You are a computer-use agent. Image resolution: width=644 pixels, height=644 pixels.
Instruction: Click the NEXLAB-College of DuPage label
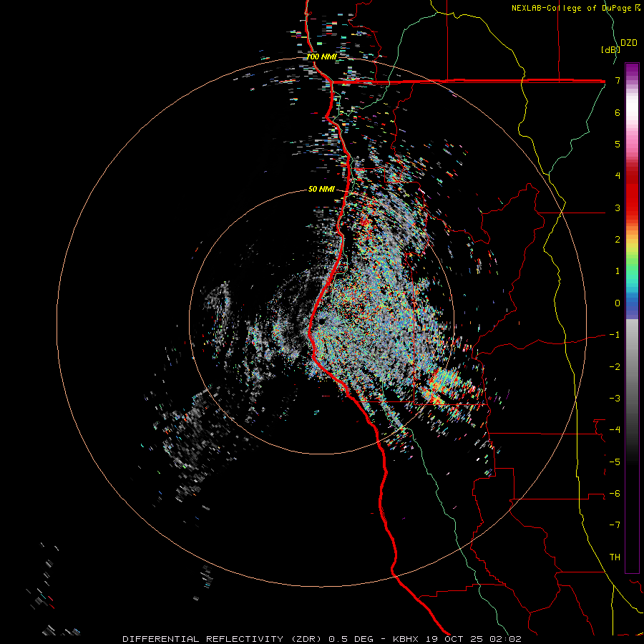click(575, 8)
